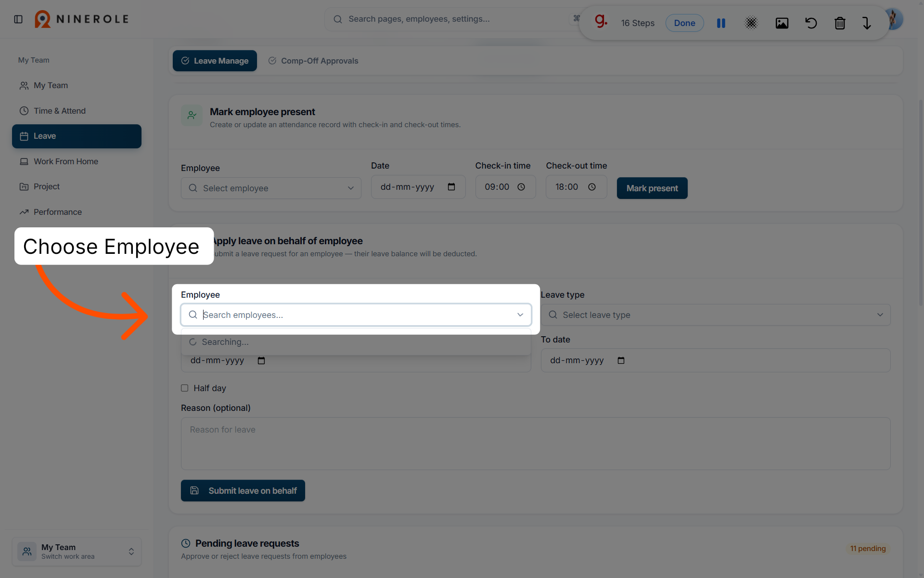The image size is (924, 578).
Task: Click the '11 pending' badge
Action: pos(868,549)
